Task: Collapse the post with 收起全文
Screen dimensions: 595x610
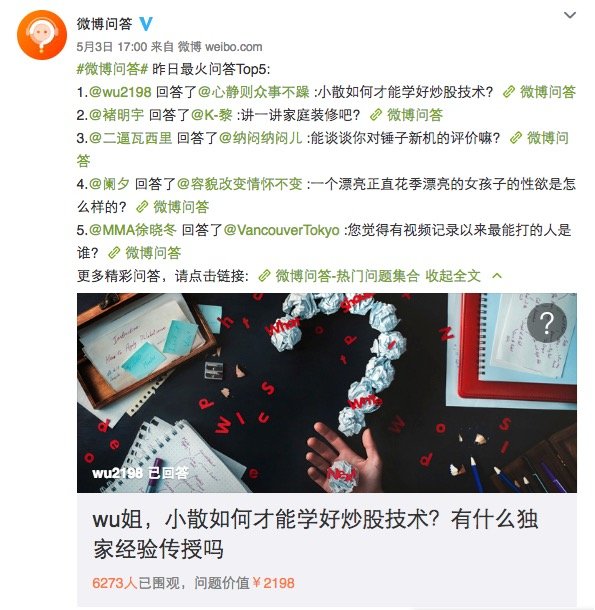Action: pos(453,276)
